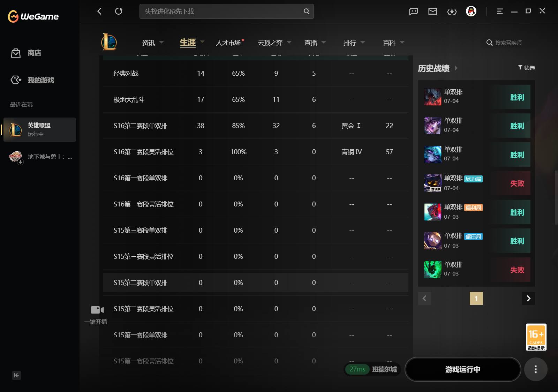
Task: Open the download manager icon
Action: pos(452,12)
